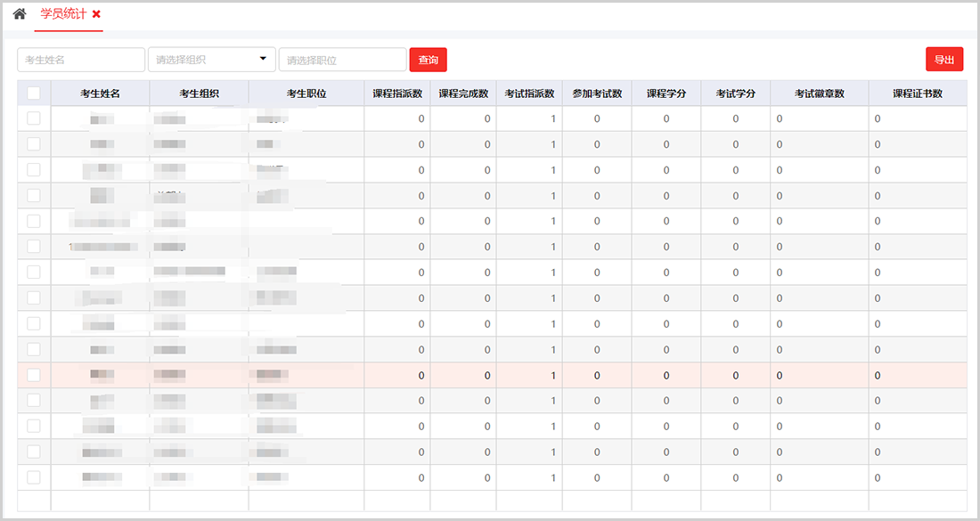This screenshot has height=521, width=980.
Task: Click the home icon
Action: [x=20, y=14]
